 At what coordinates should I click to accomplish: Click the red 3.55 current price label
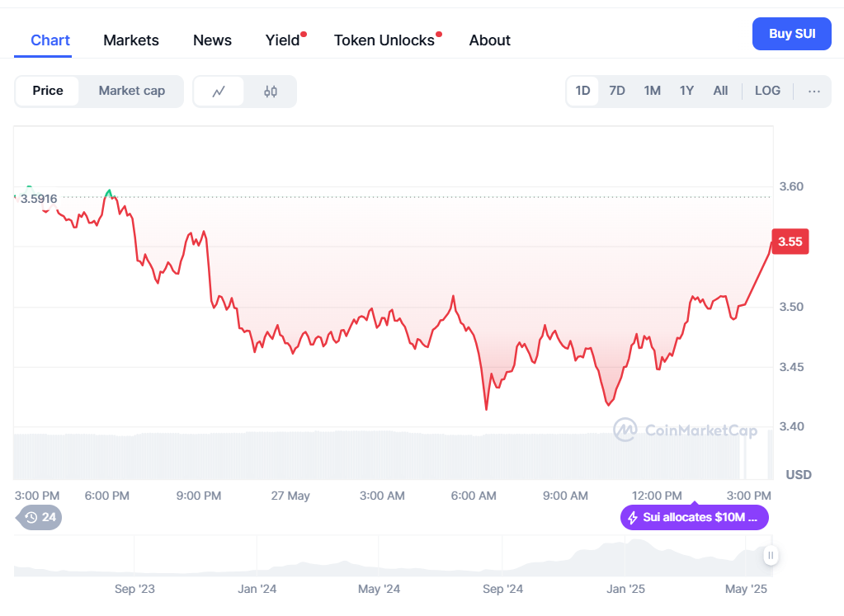[x=790, y=242]
